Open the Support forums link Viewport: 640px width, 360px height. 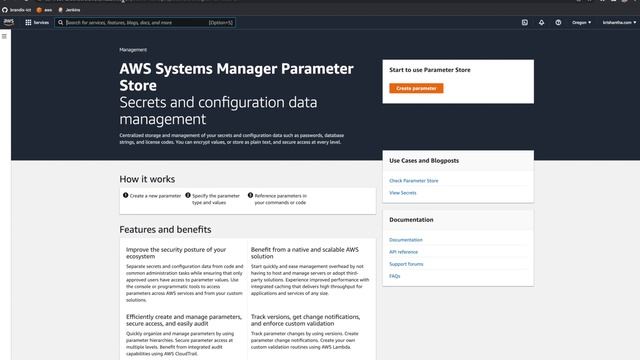(x=406, y=264)
